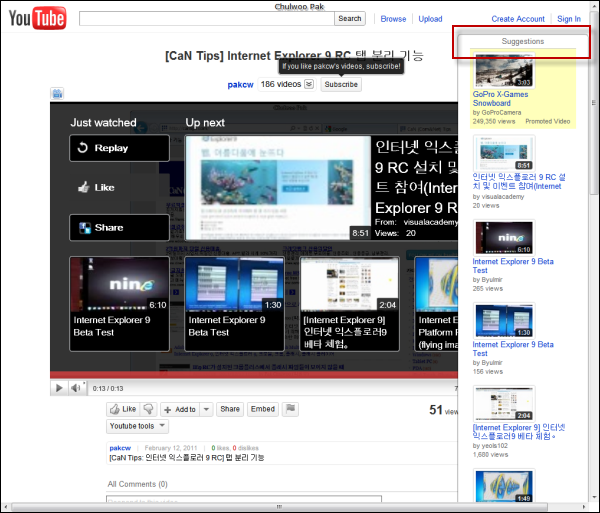Open the Upload link
Screen dimensions: 600x513
pyautogui.click(x=430, y=19)
